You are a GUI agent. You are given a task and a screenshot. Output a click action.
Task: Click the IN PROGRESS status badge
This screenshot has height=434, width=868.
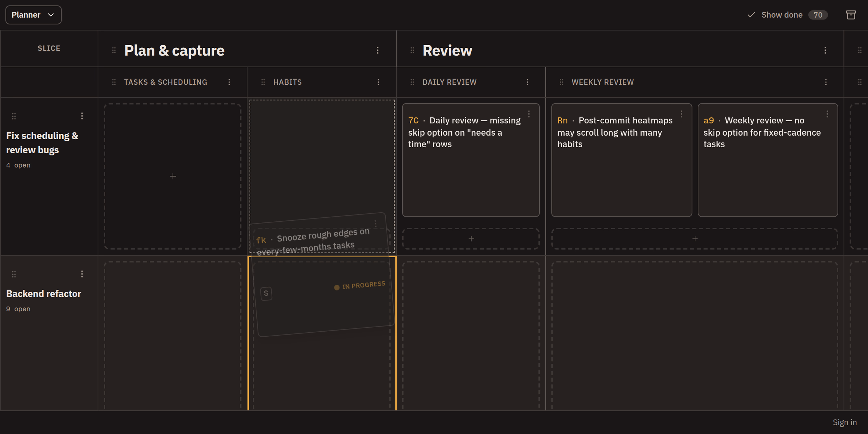(360, 285)
